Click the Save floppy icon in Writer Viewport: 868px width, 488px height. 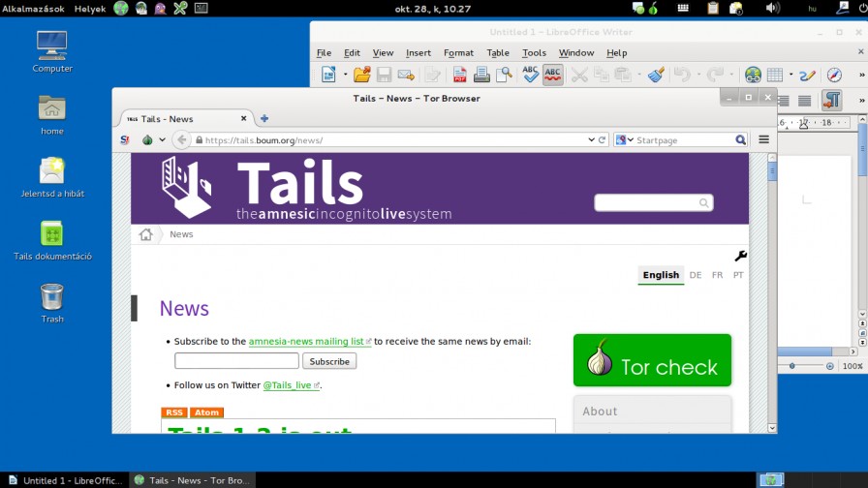click(384, 75)
